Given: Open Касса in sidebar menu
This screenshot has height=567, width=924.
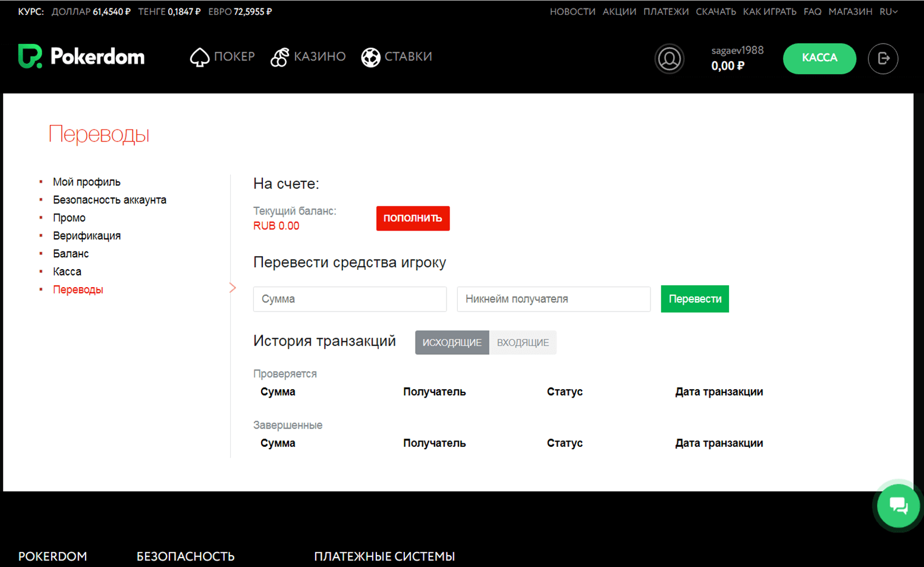Looking at the screenshot, I should [67, 271].
